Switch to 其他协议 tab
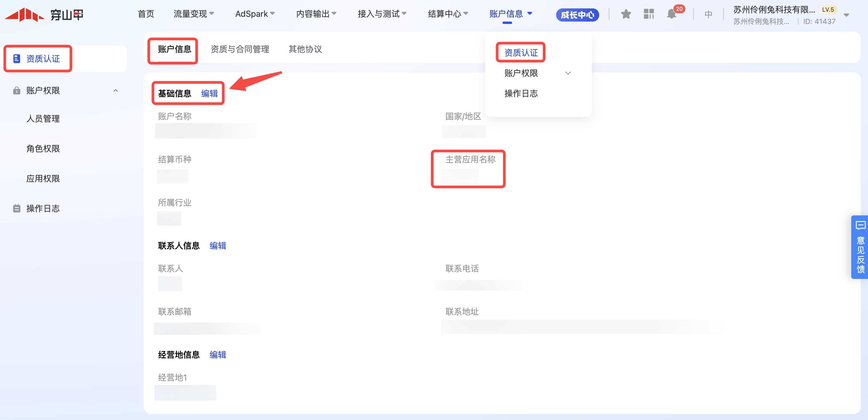The height and width of the screenshot is (420, 868). tap(305, 49)
